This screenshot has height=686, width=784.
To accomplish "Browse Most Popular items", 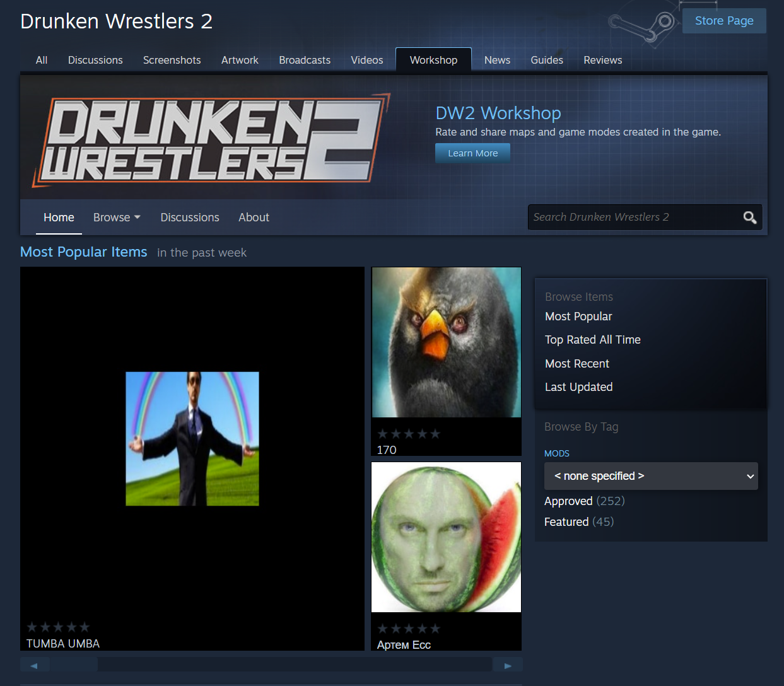I will (578, 317).
